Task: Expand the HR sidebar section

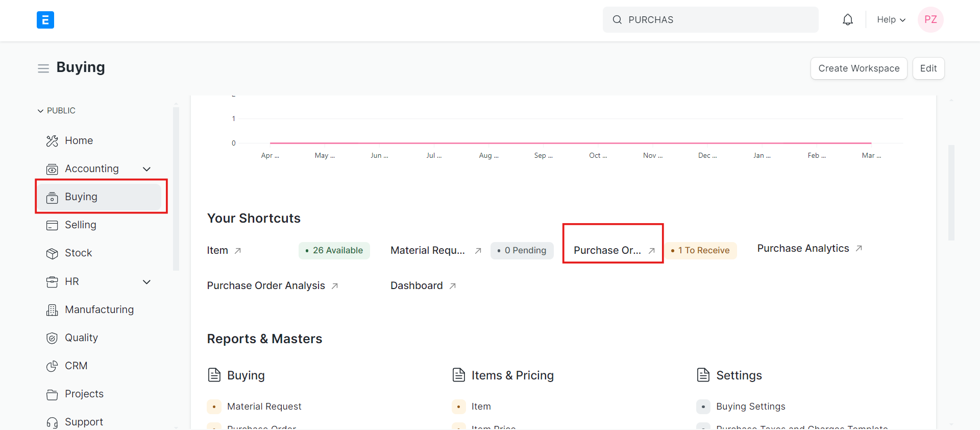Action: pyautogui.click(x=147, y=282)
